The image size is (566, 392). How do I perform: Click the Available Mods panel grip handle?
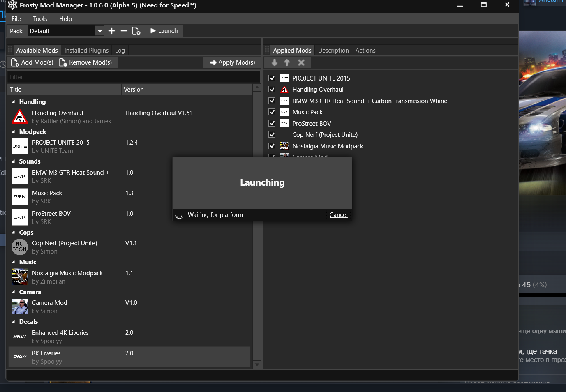coord(10,51)
